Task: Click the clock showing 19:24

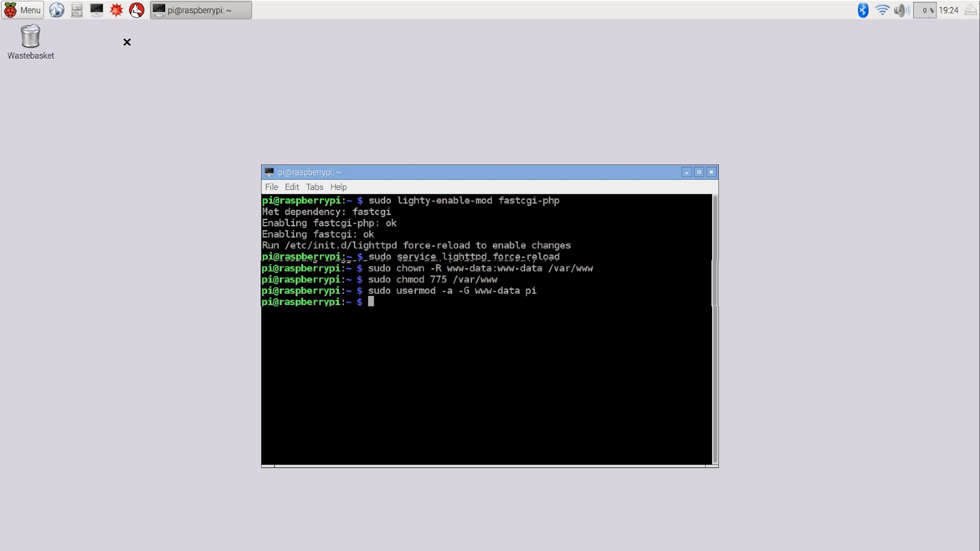Action: click(x=948, y=10)
